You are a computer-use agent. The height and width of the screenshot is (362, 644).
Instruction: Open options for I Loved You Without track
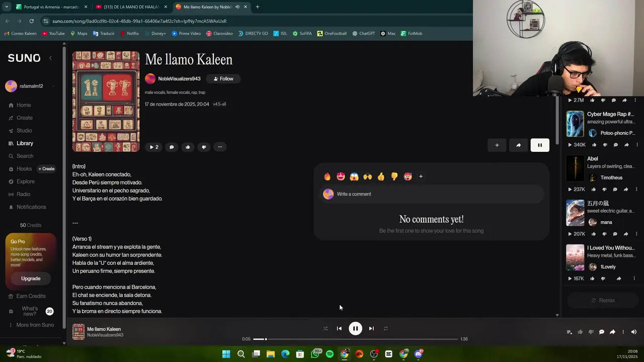tap(634, 279)
